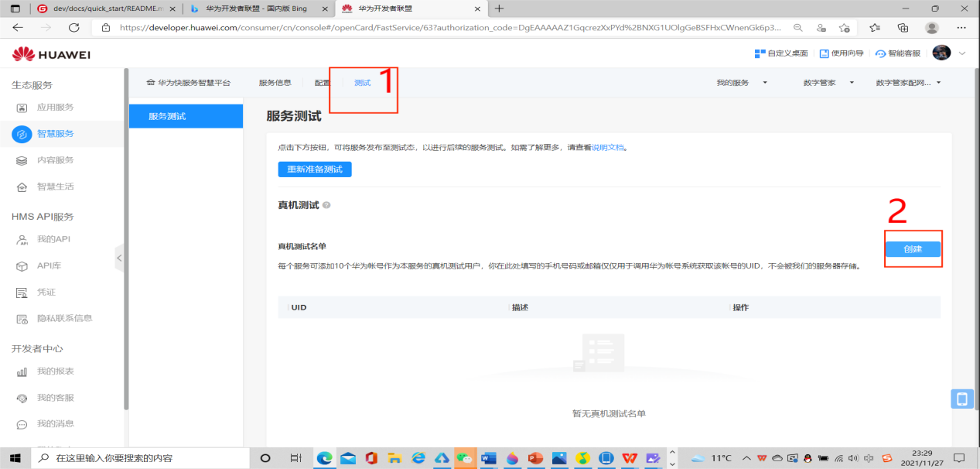Click the floating phone icon at right edge
Viewport: 980px width, 469px height.
(961, 399)
